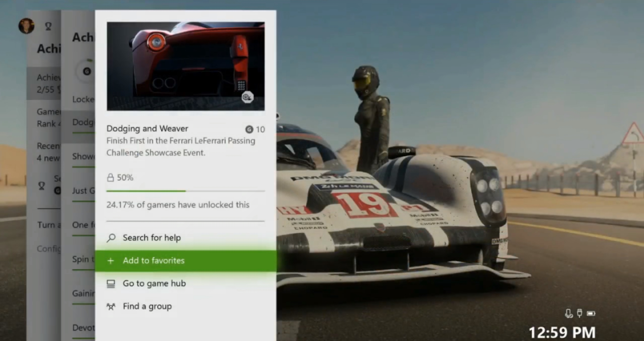Click the green achievement progress bar
Screen dimensions: 644x341
pos(185,191)
